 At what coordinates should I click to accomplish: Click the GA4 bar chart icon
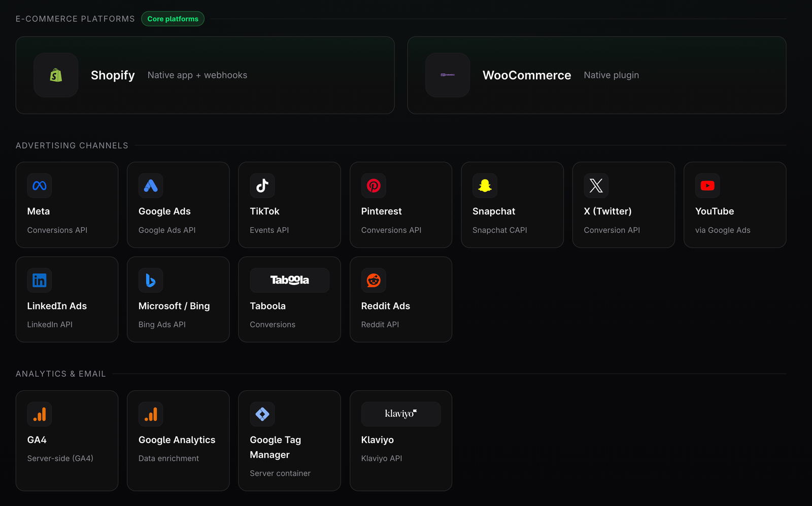[x=40, y=414]
